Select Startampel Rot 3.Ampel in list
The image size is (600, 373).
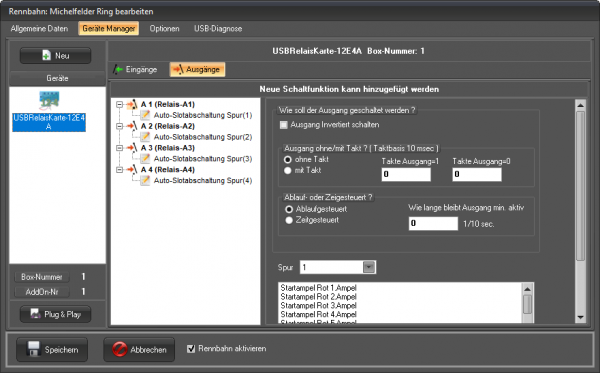pyautogui.click(x=318, y=305)
